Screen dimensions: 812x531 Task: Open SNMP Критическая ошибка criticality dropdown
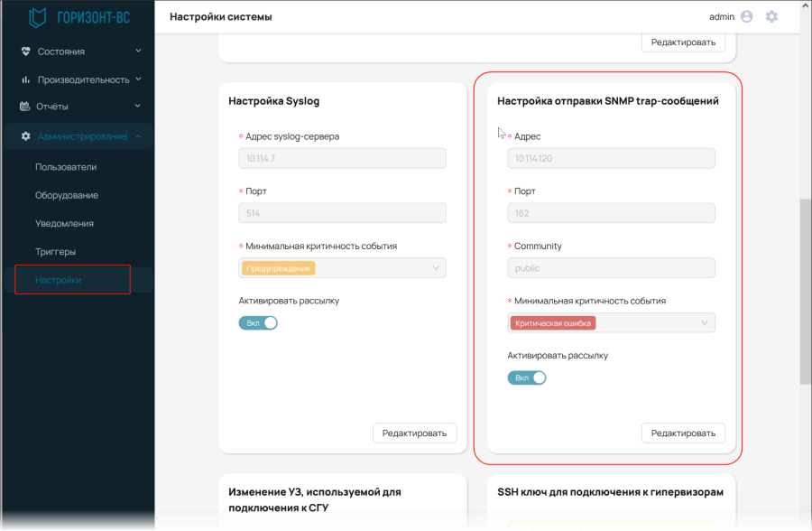click(x=611, y=322)
